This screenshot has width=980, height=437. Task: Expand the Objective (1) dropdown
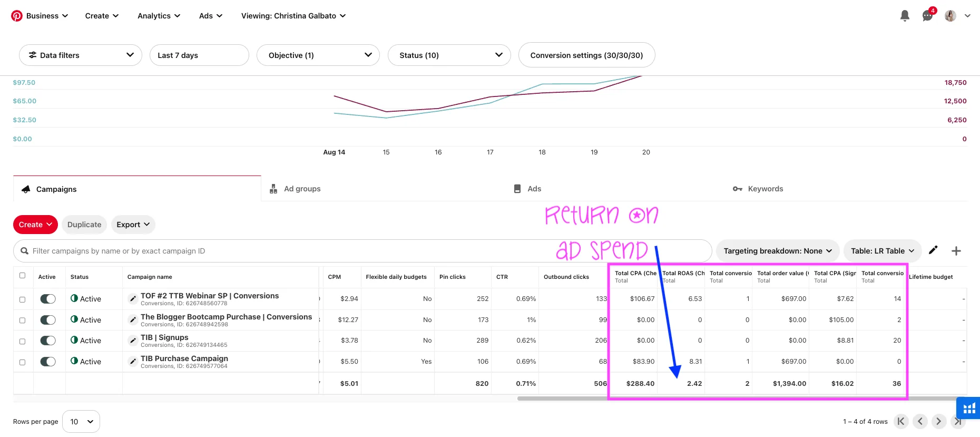[x=318, y=55]
